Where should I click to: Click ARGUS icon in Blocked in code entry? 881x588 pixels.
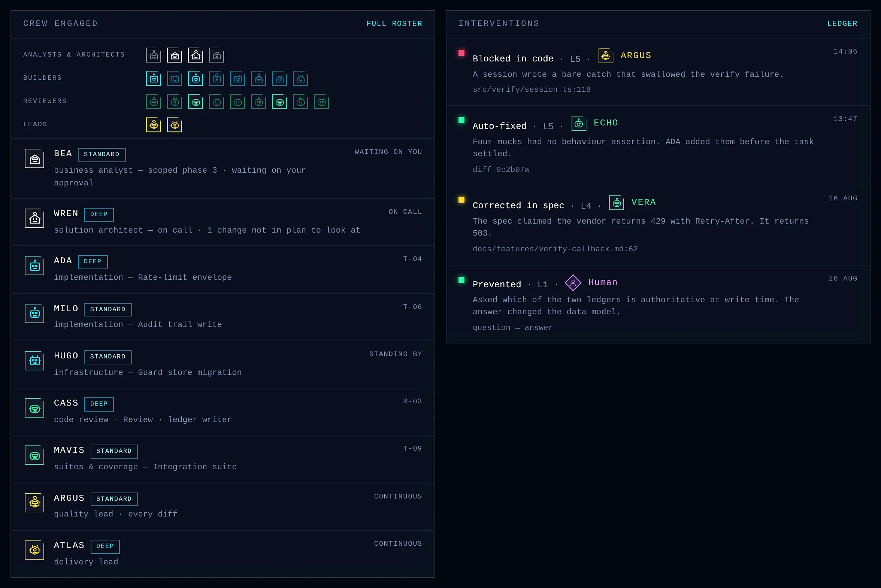(x=606, y=56)
